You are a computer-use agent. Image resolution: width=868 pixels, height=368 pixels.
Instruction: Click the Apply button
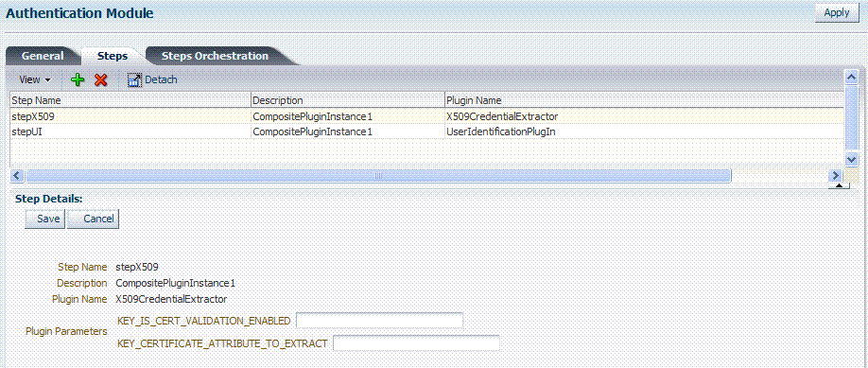(x=837, y=12)
